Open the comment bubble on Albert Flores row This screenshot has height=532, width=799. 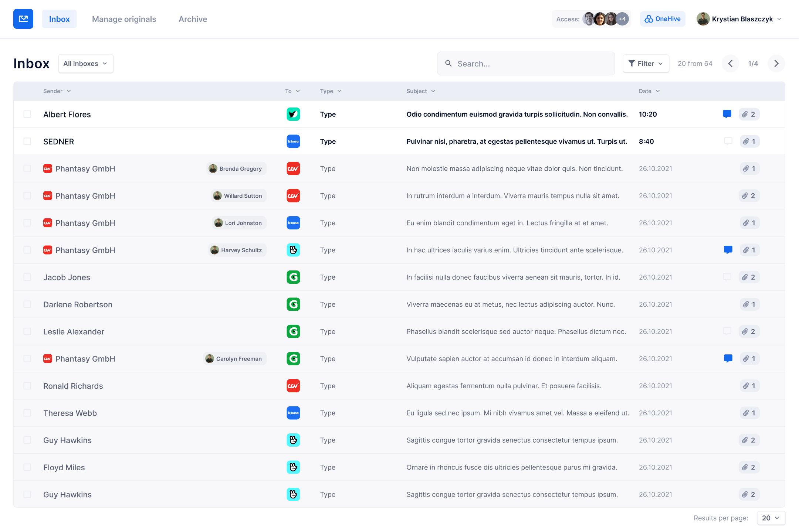coord(727,114)
